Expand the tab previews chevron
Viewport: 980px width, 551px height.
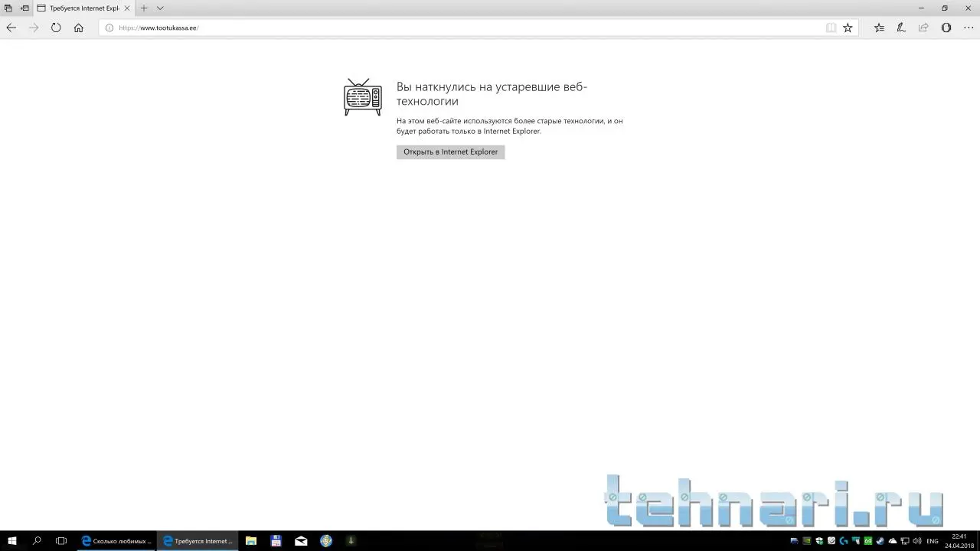[x=160, y=8]
